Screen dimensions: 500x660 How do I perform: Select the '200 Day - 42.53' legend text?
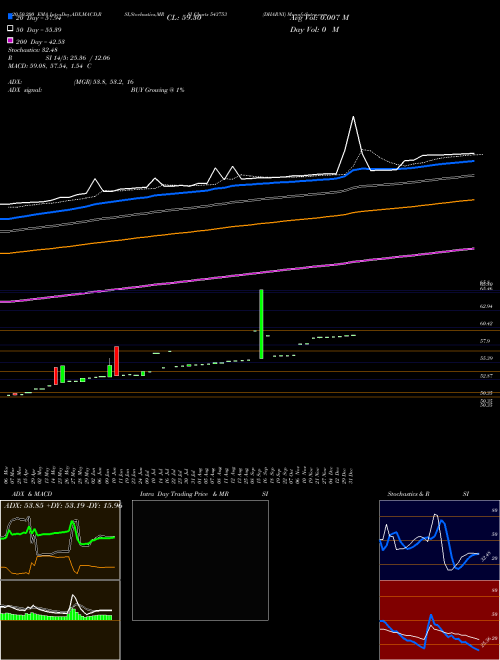point(40,42)
